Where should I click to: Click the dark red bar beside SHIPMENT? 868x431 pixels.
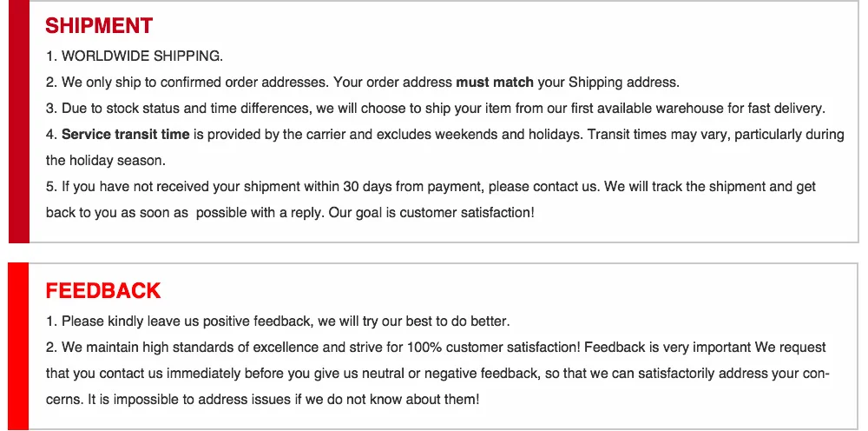19,122
